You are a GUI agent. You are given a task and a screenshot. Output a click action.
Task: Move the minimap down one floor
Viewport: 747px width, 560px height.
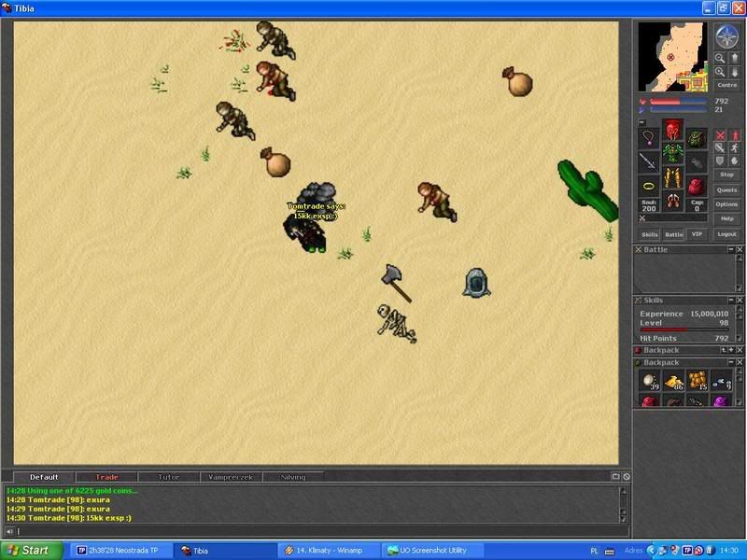pos(734,72)
